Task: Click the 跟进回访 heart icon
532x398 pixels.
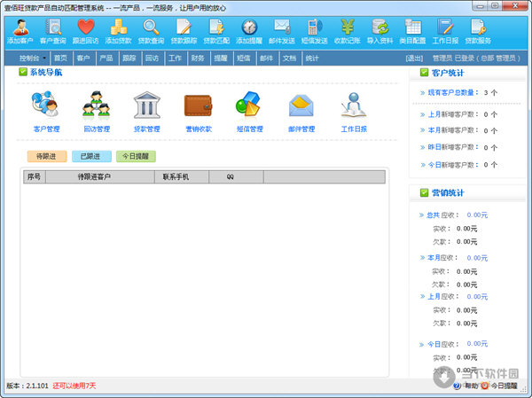Action: (x=86, y=27)
